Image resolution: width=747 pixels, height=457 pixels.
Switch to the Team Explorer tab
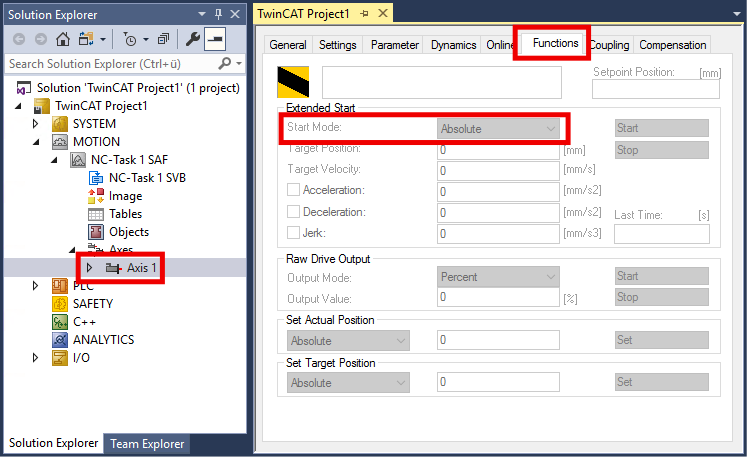[x=147, y=444]
